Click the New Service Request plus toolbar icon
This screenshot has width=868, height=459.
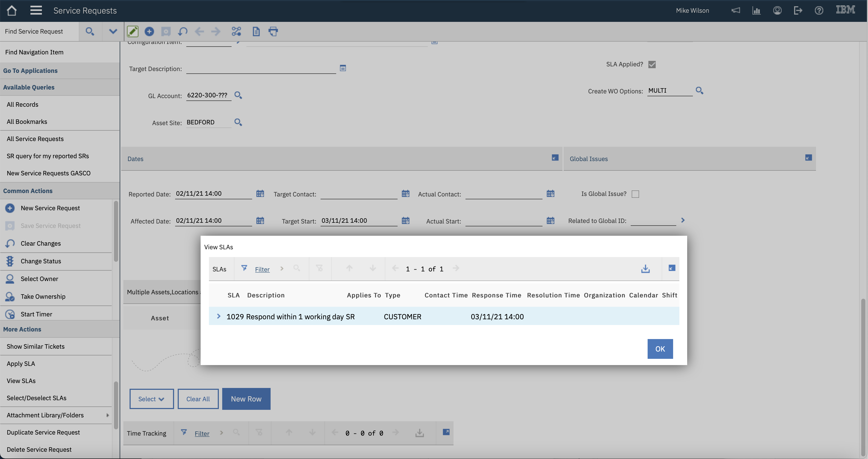click(x=149, y=31)
